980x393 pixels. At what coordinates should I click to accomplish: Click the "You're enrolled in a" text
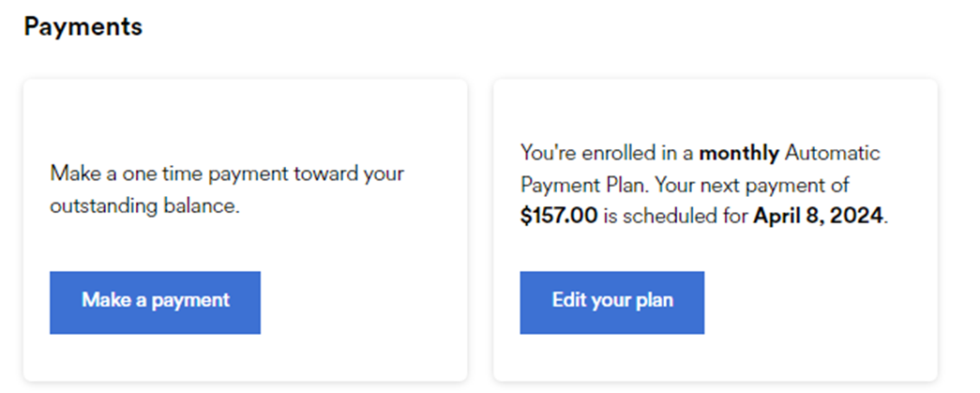coord(607,153)
